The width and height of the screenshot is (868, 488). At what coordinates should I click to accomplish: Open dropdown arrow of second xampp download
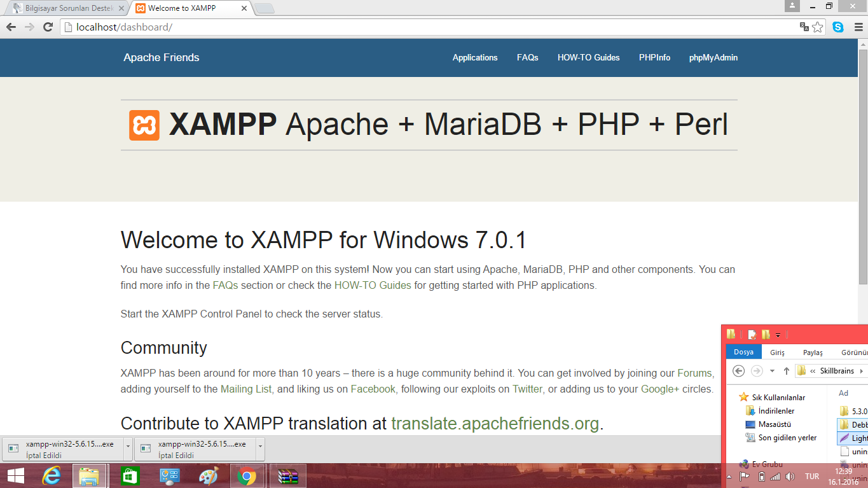(260, 449)
